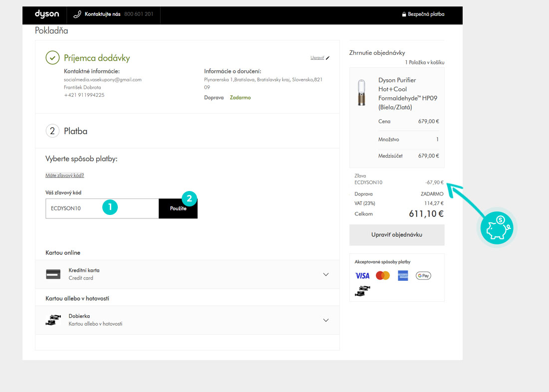
Task: Open the Dyson Purifier product thumbnail
Action: point(361,92)
